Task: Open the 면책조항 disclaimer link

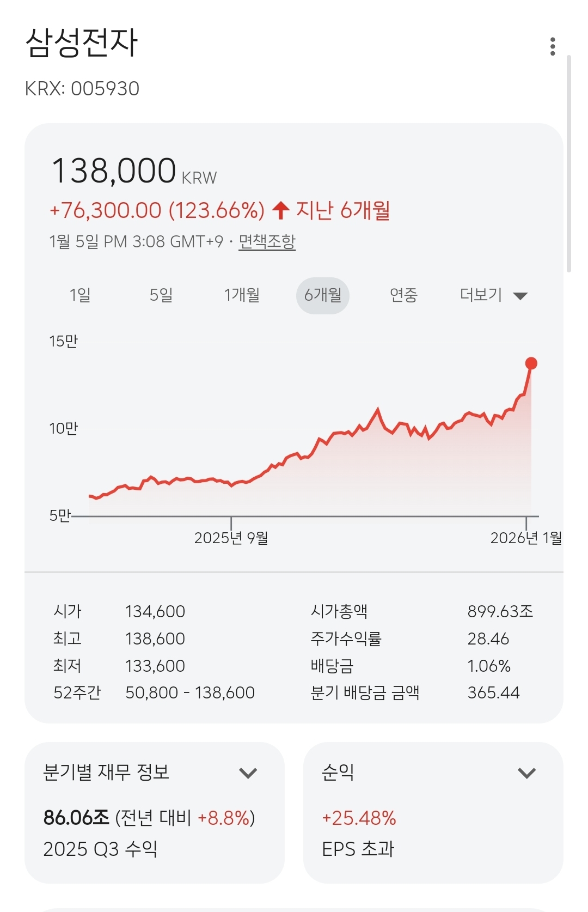Action: [267, 241]
